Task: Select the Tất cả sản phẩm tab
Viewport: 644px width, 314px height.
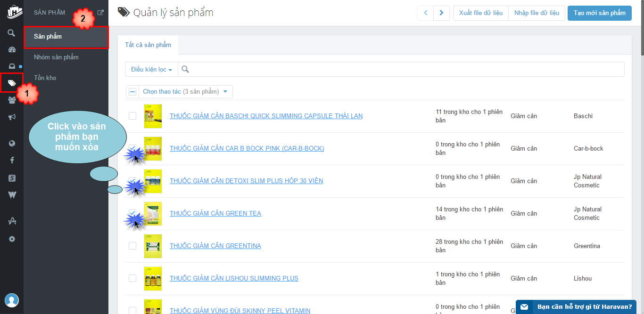Action: 148,45
